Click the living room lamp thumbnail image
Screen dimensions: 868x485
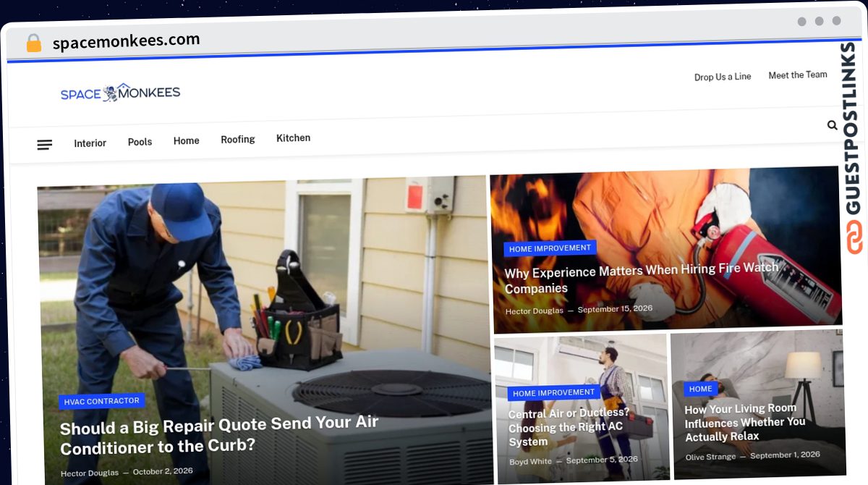point(757,405)
